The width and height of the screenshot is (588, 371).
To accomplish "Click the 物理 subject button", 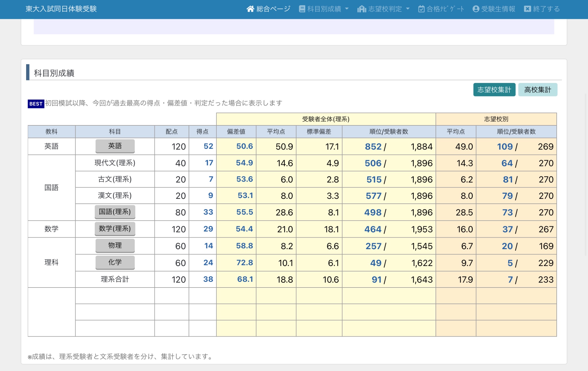I will click(115, 246).
